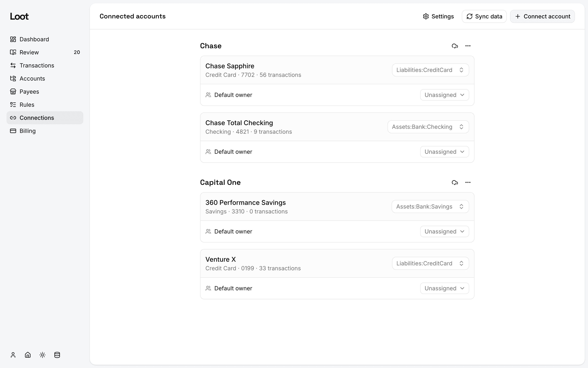Click the Chase Sapphire account name

pyautogui.click(x=230, y=66)
